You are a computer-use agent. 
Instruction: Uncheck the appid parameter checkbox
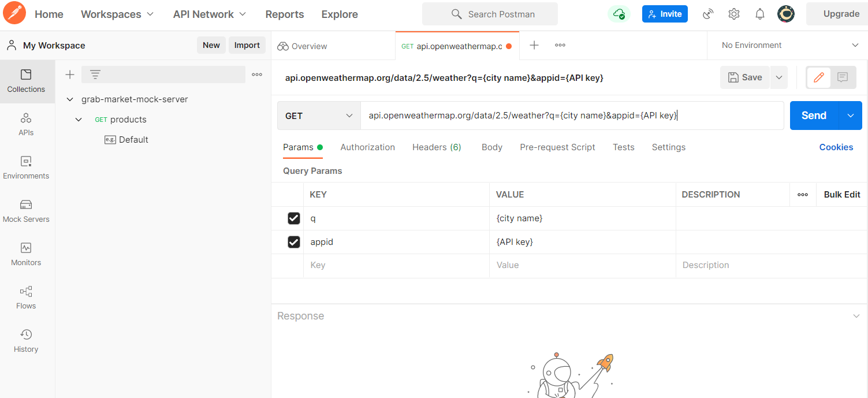coord(294,242)
